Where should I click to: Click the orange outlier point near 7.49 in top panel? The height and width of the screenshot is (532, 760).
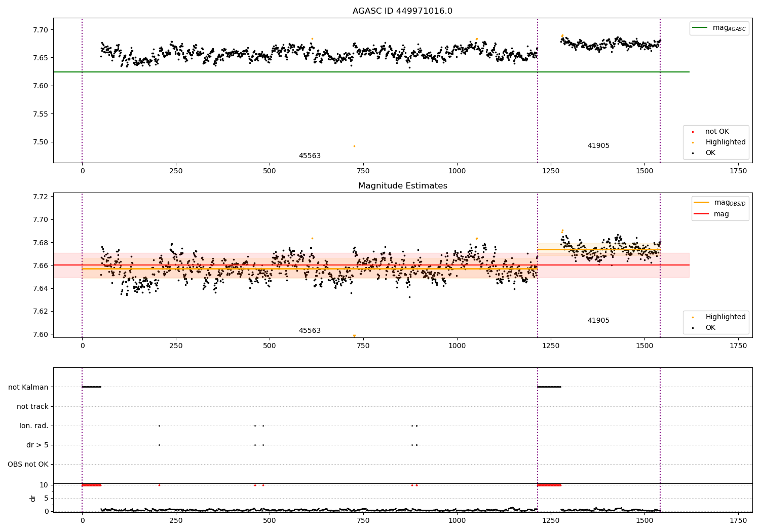[x=354, y=146]
